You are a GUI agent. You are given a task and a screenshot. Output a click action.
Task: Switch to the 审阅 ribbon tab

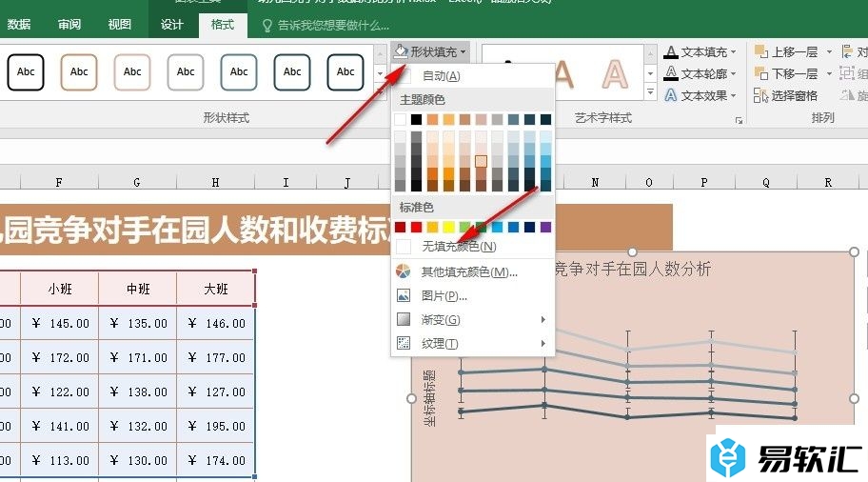(69, 25)
